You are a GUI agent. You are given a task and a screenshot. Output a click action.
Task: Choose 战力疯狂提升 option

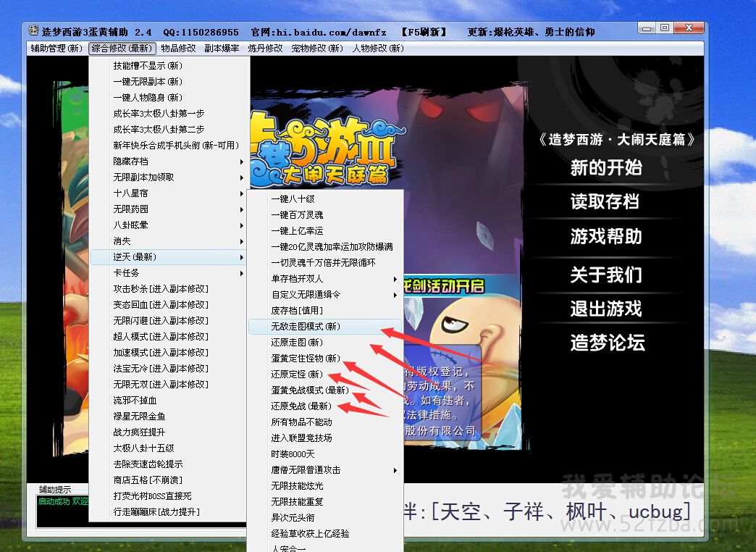168,432
